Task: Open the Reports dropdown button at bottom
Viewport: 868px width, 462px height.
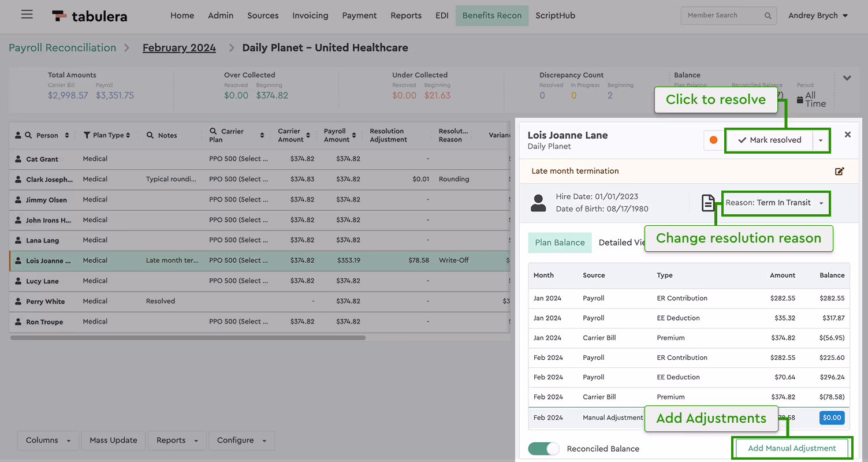Action: [177, 440]
